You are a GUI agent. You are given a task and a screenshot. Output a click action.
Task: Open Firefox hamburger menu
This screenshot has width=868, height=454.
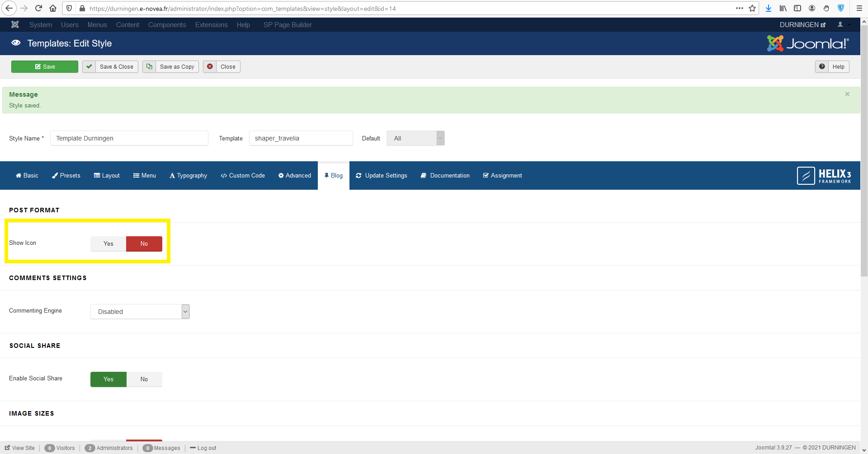click(x=859, y=8)
